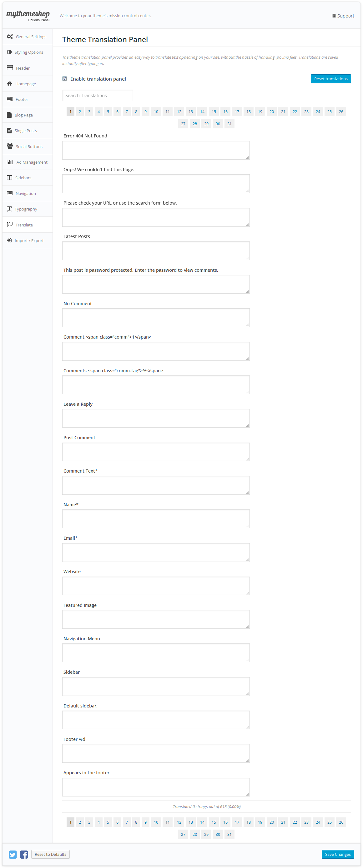
Task: Click the Ad Management chart icon
Action: point(10,162)
